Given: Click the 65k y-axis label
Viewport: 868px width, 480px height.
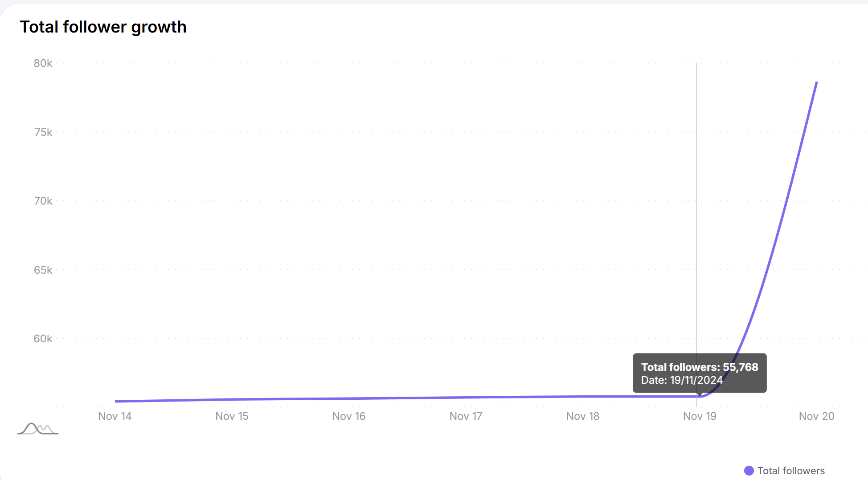Looking at the screenshot, I should coord(43,270).
